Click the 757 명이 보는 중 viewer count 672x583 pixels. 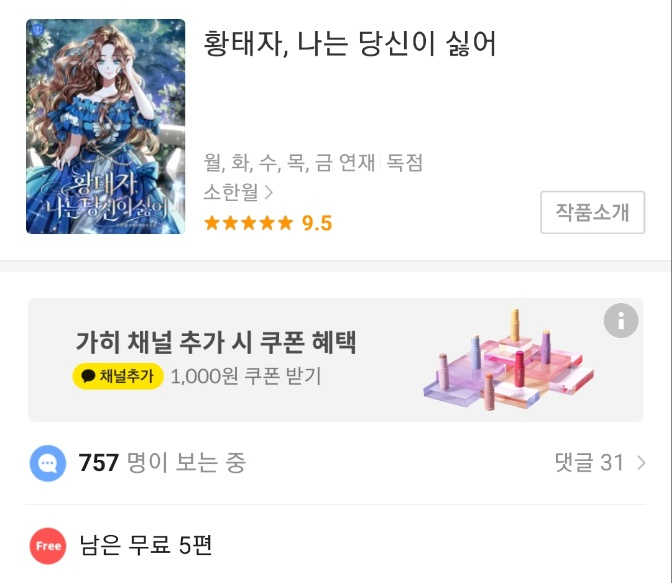click(x=162, y=463)
